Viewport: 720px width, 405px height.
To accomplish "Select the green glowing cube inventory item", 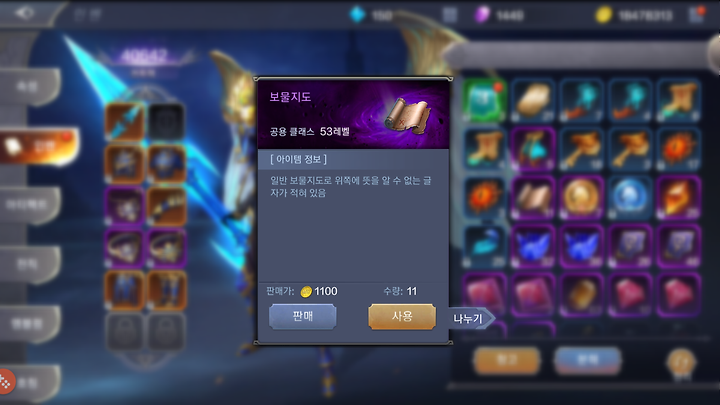I will 484,100.
